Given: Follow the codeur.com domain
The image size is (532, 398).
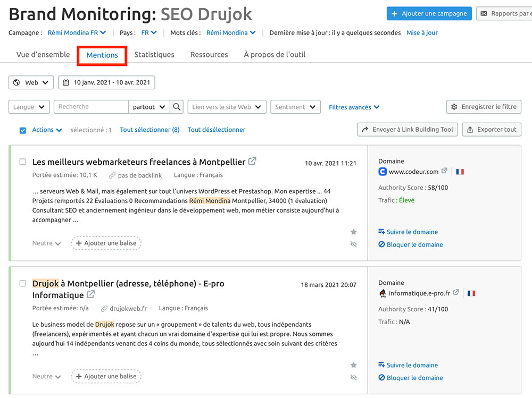Looking at the screenshot, I should tap(408, 232).
